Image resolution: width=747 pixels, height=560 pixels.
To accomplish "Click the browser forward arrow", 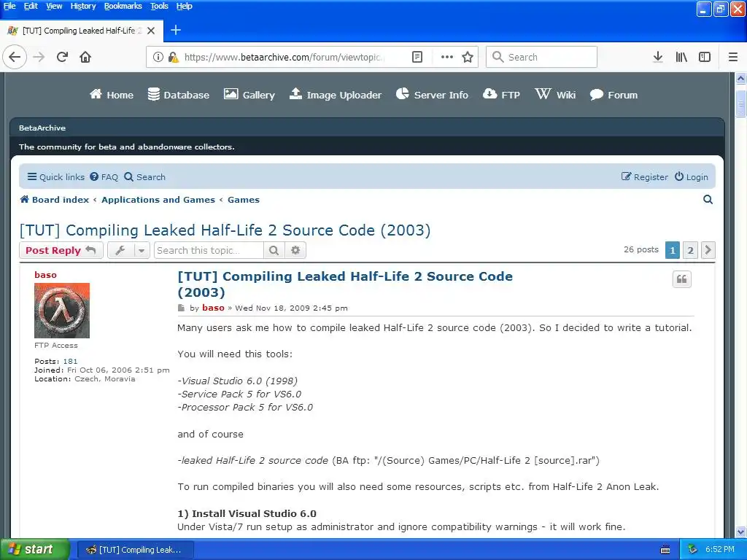I will pyautogui.click(x=39, y=57).
